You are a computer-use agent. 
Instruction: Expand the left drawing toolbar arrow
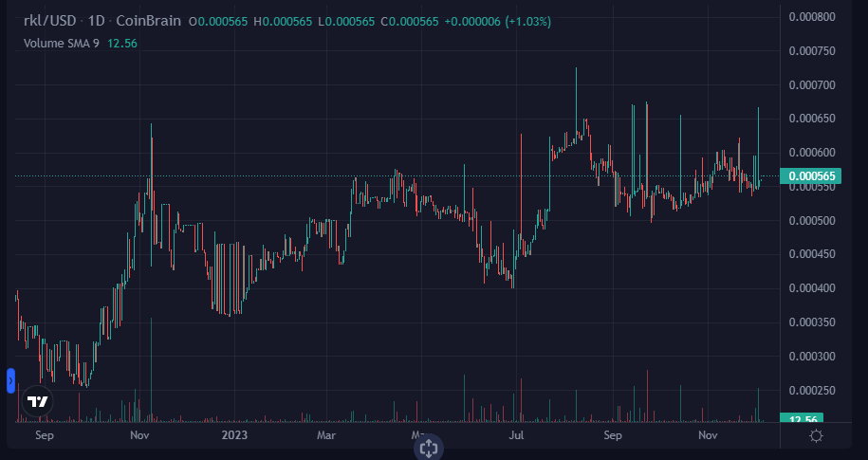click(x=10, y=381)
